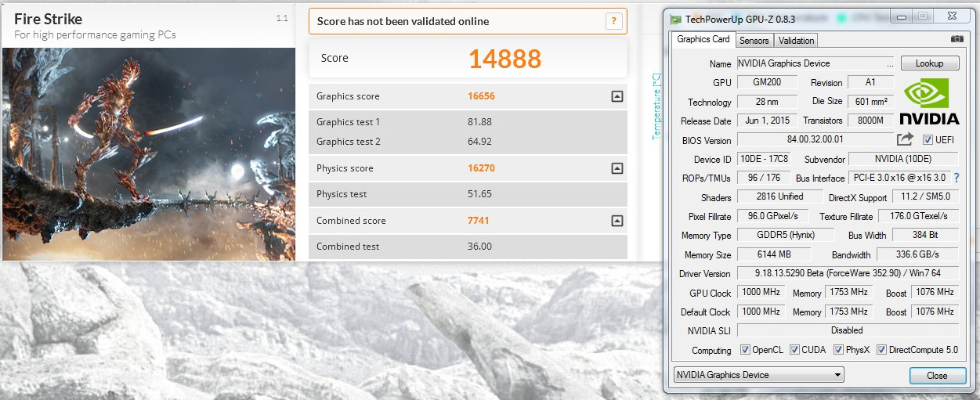The width and height of the screenshot is (980, 400).
Task: Click the Bus Interface question mark icon
Action: click(956, 178)
